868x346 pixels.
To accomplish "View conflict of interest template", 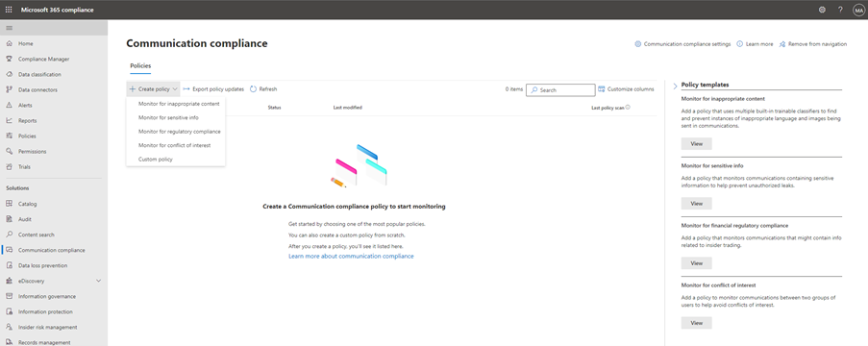I will coord(696,323).
